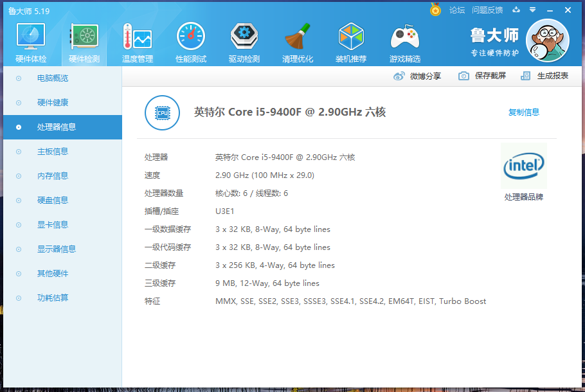Viewport: 585px width, 392px height.
Task: Open 温度管理 temperature management
Action: coord(138,43)
